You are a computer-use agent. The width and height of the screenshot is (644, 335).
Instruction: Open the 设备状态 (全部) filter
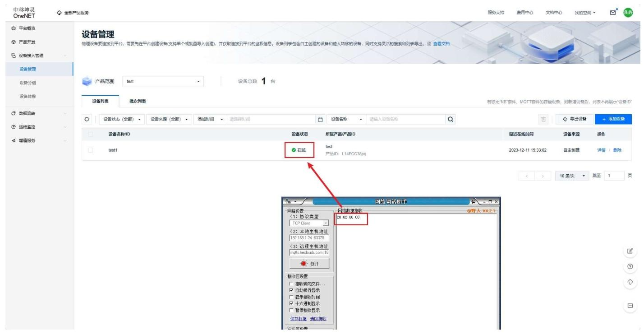point(122,119)
